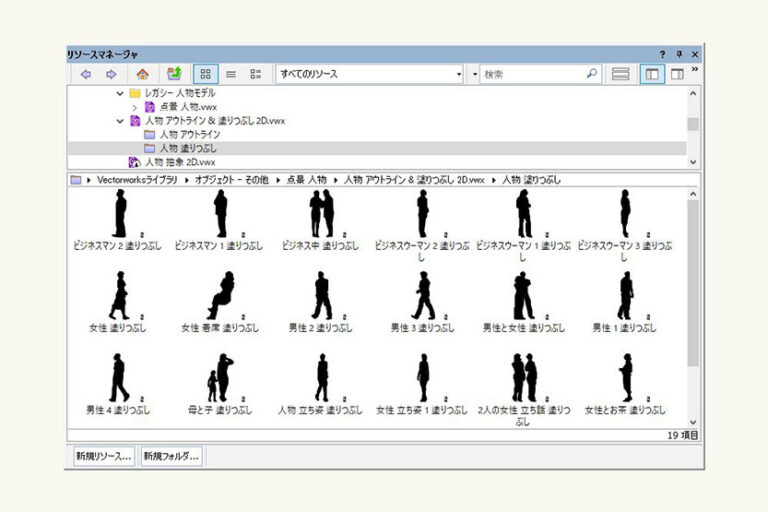768x512 pixels.
Task: Open breadcrumb arrow before 点景 人物
Action: [278, 180]
